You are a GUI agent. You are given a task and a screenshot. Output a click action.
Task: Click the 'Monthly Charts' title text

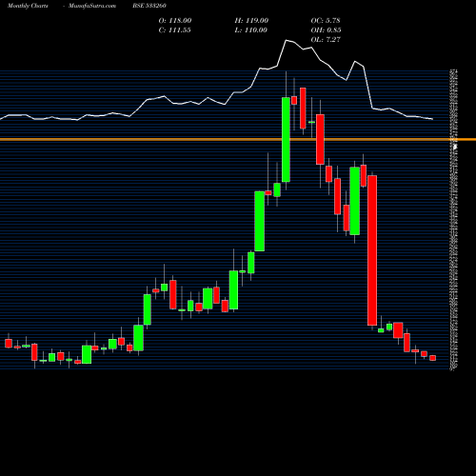pos(28,6)
